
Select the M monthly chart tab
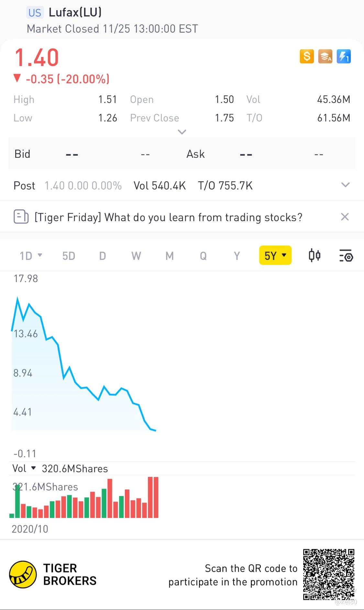click(x=170, y=256)
